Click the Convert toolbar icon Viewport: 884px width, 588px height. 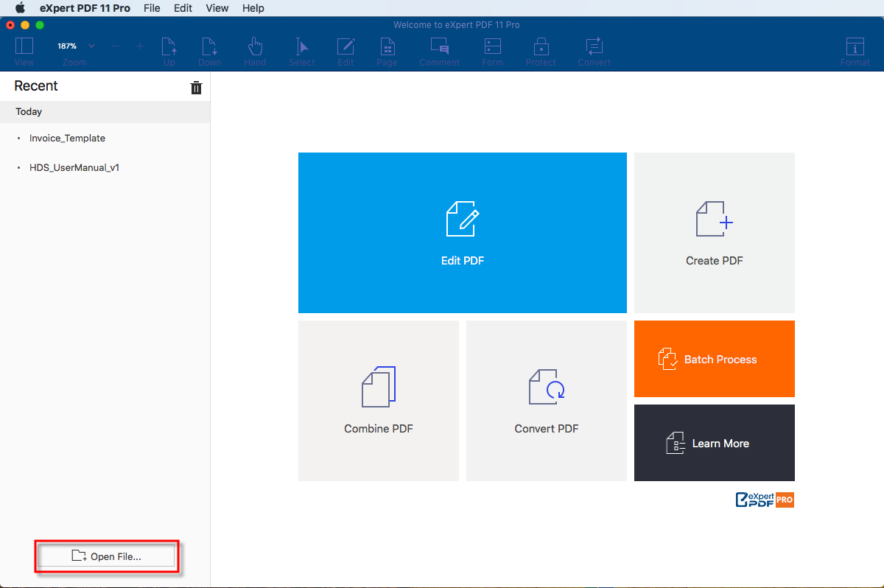(594, 46)
